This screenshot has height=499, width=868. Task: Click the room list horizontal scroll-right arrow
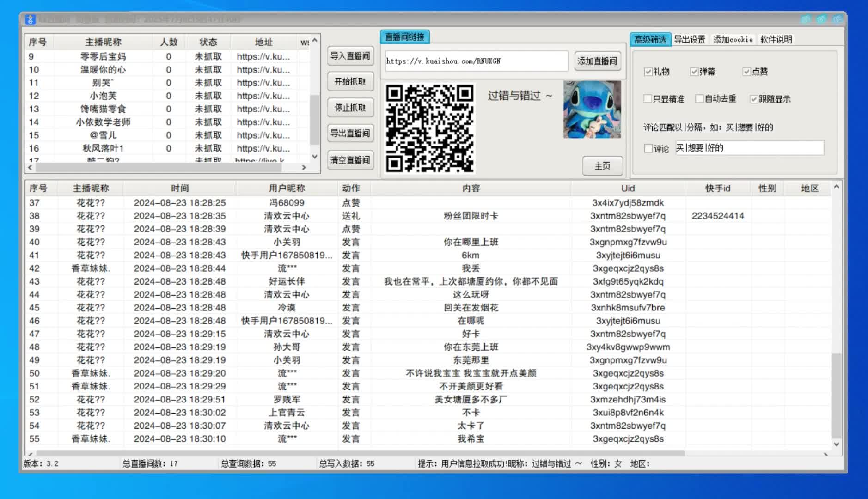[304, 167]
